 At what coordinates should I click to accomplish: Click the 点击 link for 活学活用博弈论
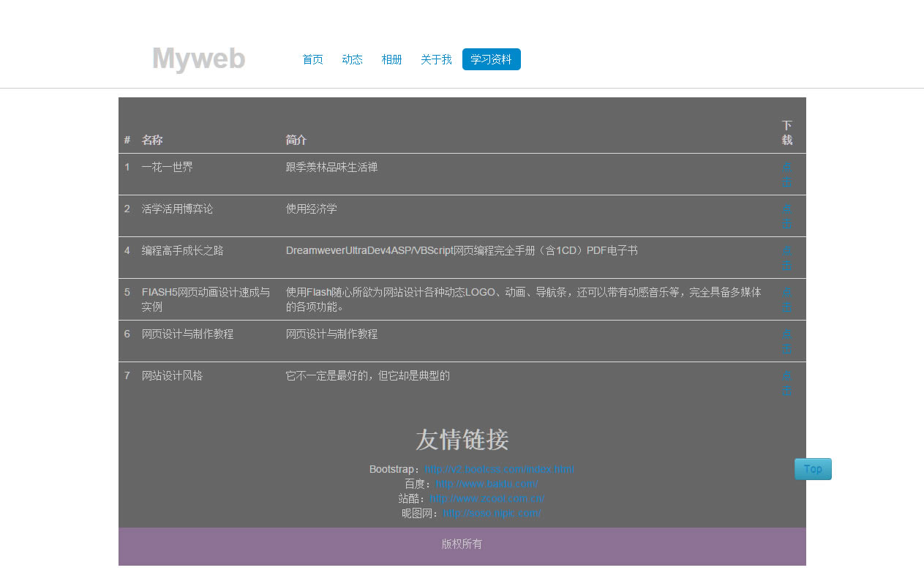click(x=787, y=217)
